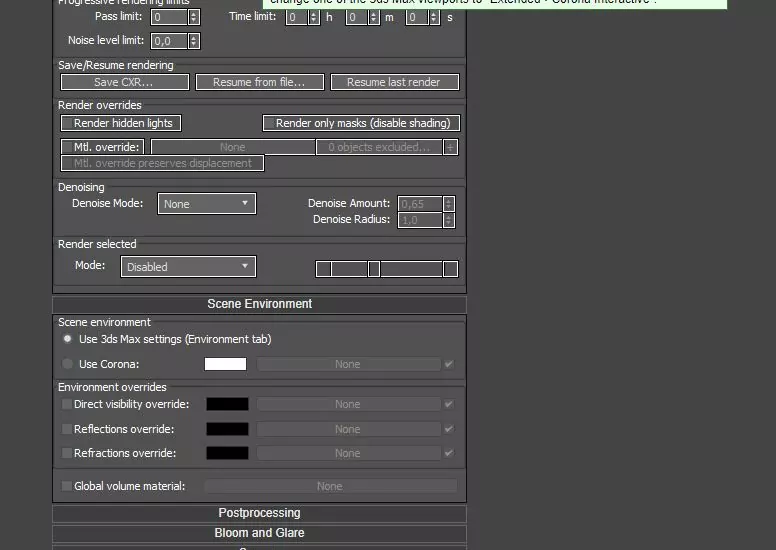Click checkmark next to Refractions override map

449,453
